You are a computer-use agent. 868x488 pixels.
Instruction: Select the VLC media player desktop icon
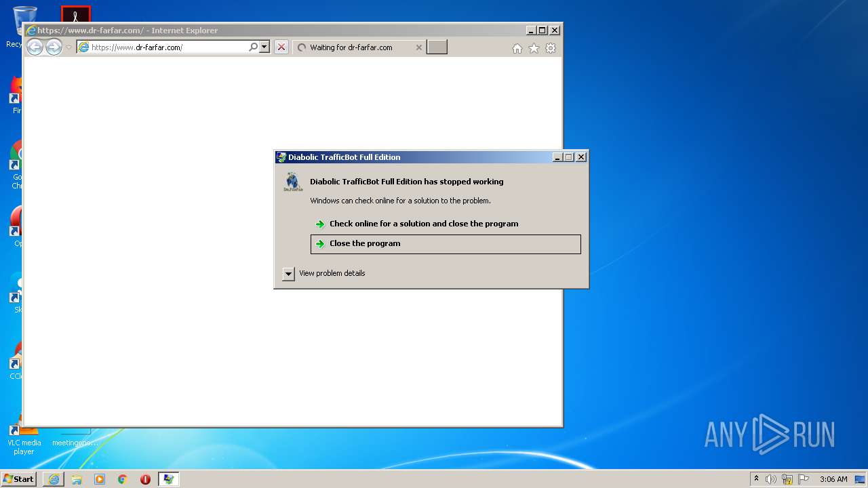[x=24, y=437]
